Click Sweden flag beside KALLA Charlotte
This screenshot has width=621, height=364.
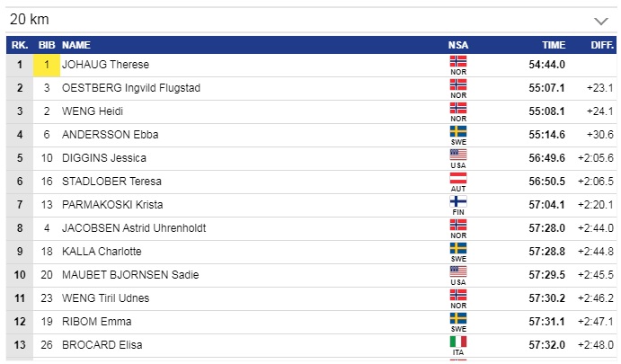[457, 248]
